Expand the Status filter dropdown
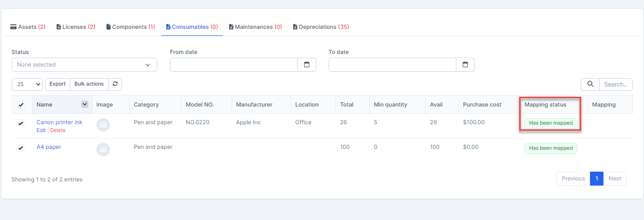 84,65
